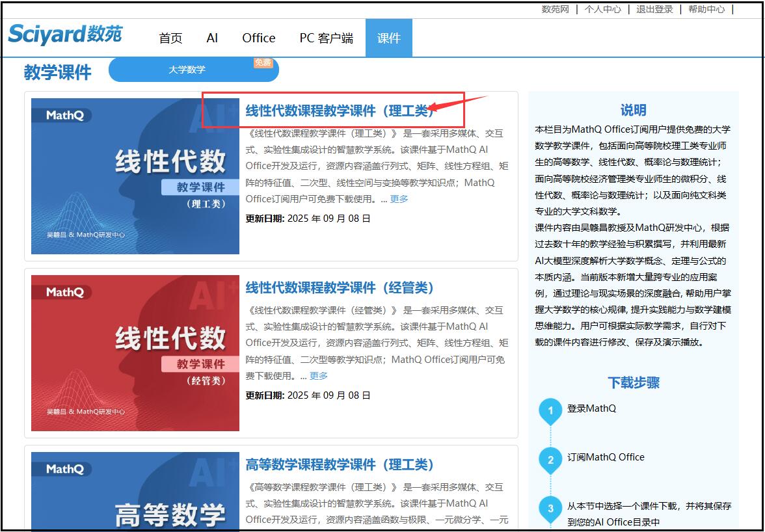The width and height of the screenshot is (765, 532).
Task: Click the 下载步骤 heading
Action: [634, 383]
